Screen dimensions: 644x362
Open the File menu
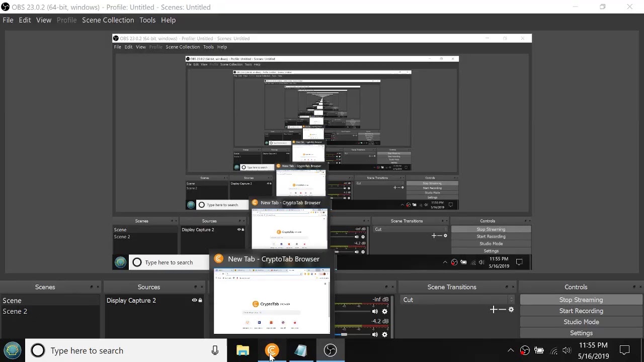tap(8, 20)
